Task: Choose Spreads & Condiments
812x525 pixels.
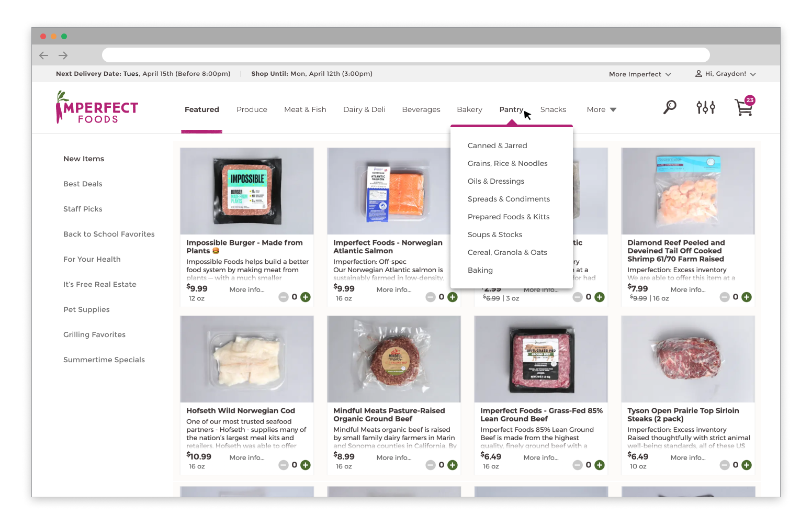Action: click(x=509, y=199)
